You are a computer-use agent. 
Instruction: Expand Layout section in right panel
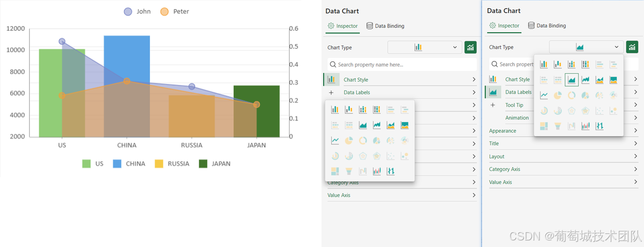point(563,156)
